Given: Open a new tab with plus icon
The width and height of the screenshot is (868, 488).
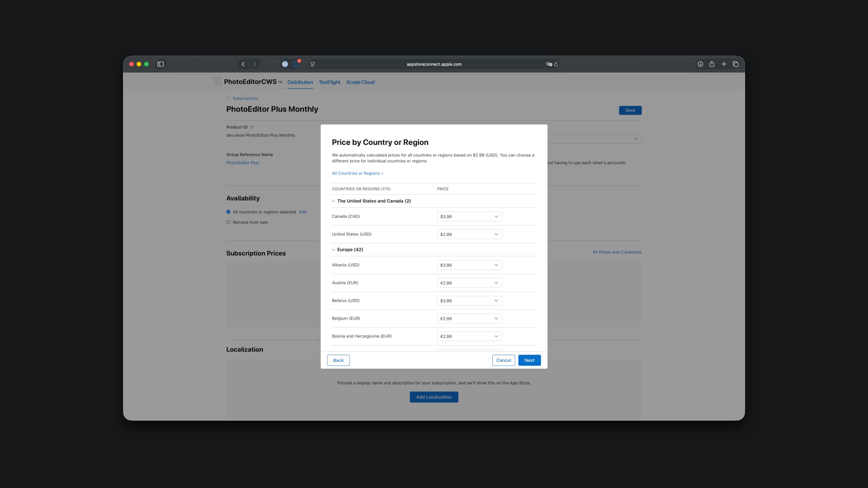Looking at the screenshot, I should [724, 64].
